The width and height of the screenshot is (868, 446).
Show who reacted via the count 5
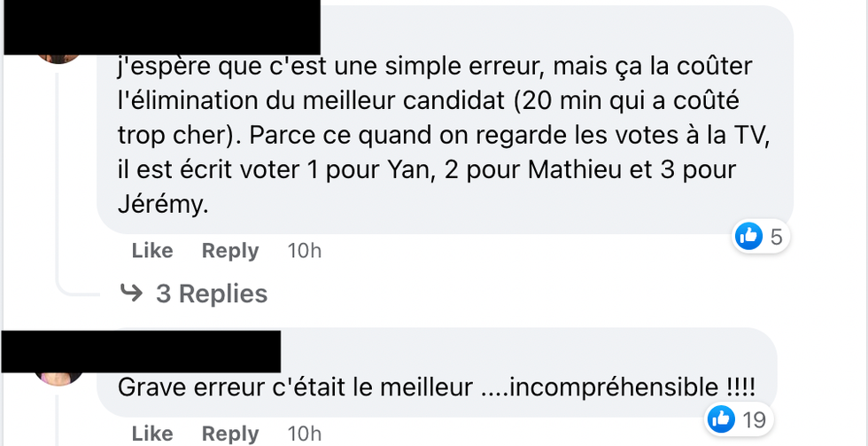pos(776,236)
